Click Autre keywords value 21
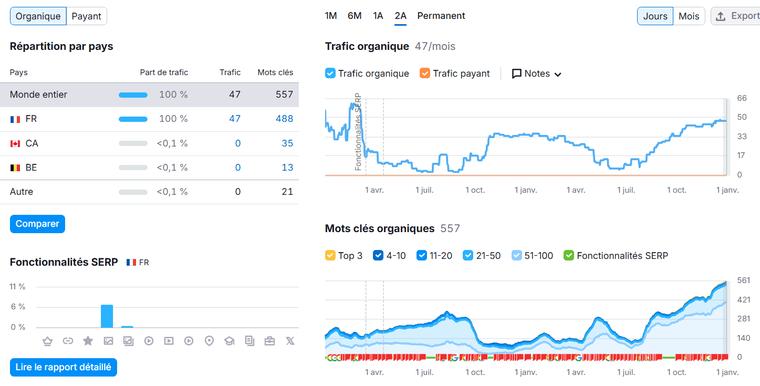Screen dimensions: 760x386 click(287, 192)
